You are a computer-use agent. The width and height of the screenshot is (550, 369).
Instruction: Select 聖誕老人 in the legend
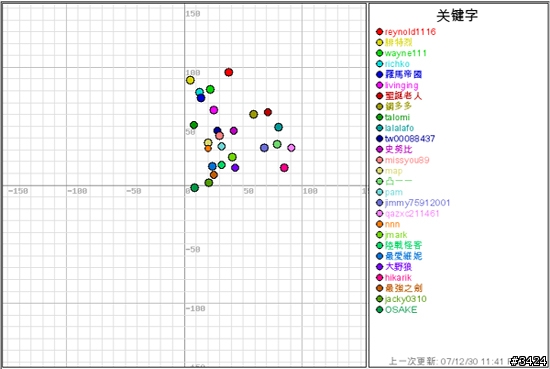pos(399,96)
